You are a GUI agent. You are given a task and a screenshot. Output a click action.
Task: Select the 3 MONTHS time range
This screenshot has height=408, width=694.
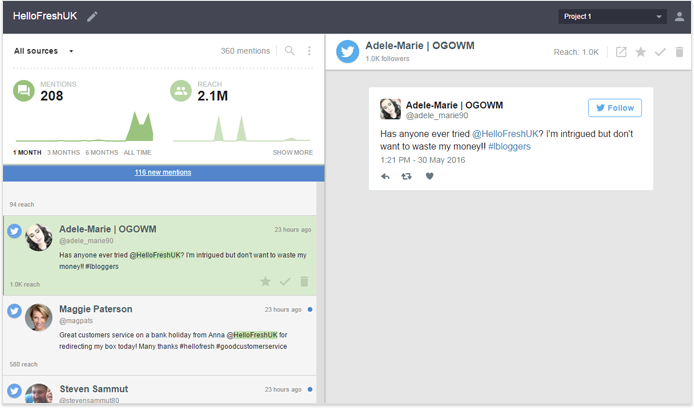point(63,153)
